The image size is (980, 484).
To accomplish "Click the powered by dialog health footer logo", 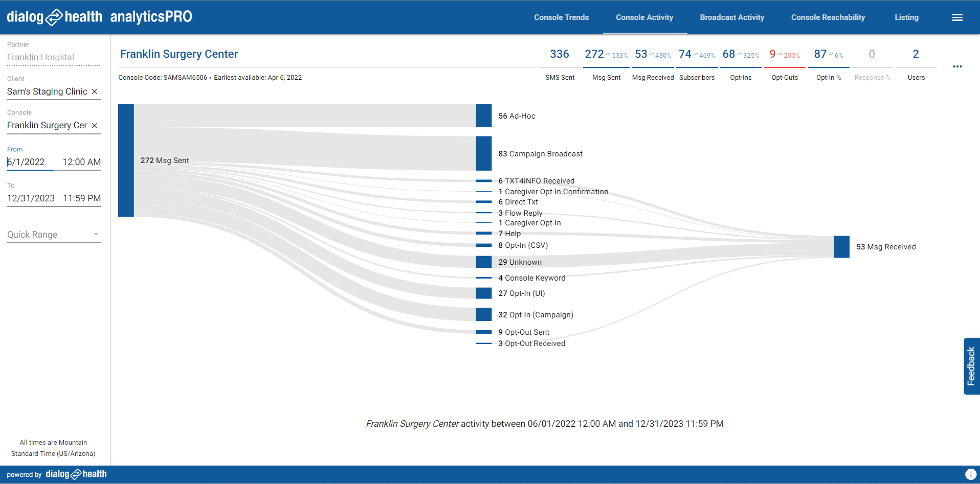I will coord(57,474).
